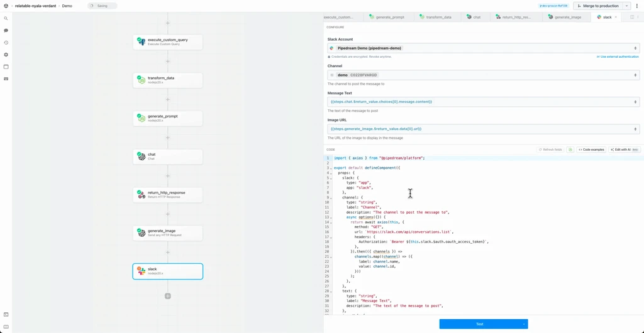Click the return_http_response step icon
The width and height of the screenshot is (644, 333).
[x=142, y=195]
